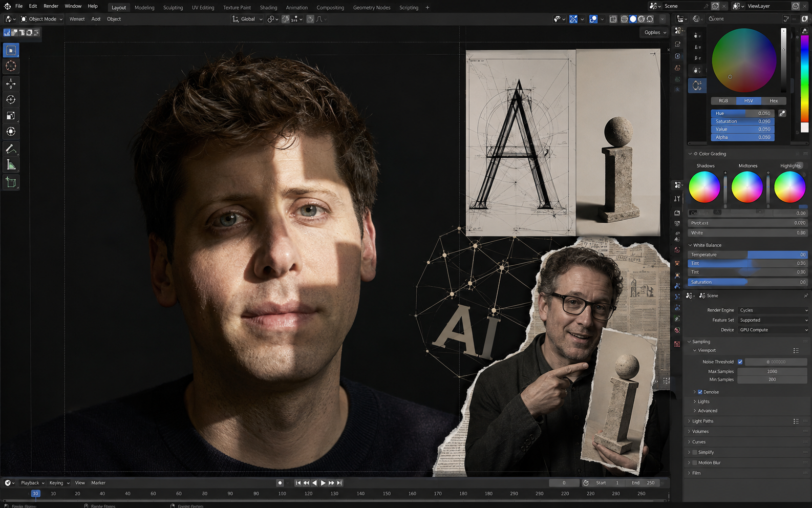Toggle proportional editing in the header
The image size is (812, 508).
tap(310, 19)
